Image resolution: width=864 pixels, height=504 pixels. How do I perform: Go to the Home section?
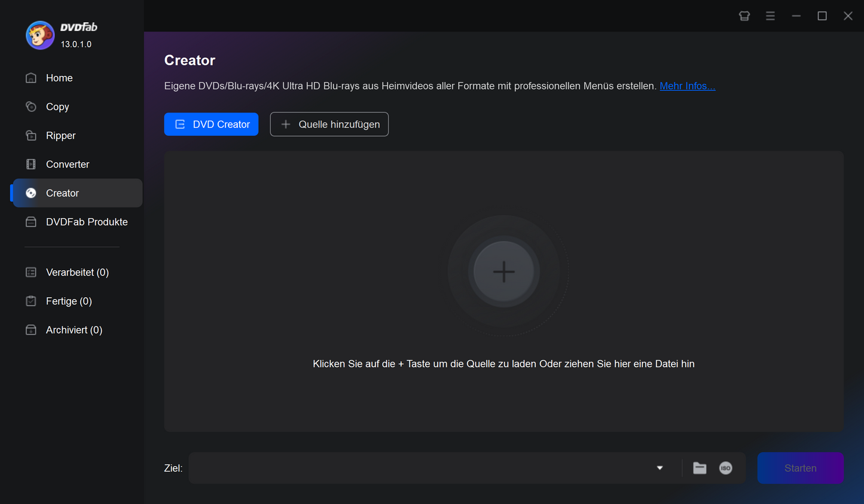click(59, 78)
